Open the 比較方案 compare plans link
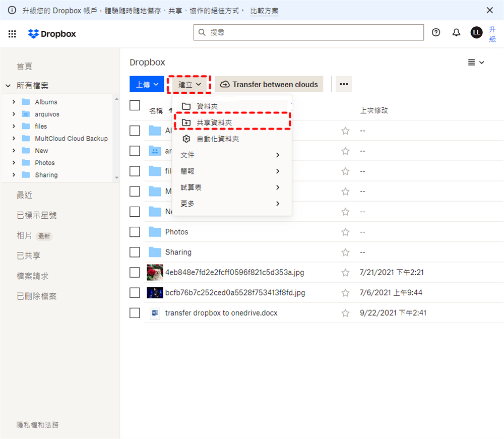 (x=264, y=11)
